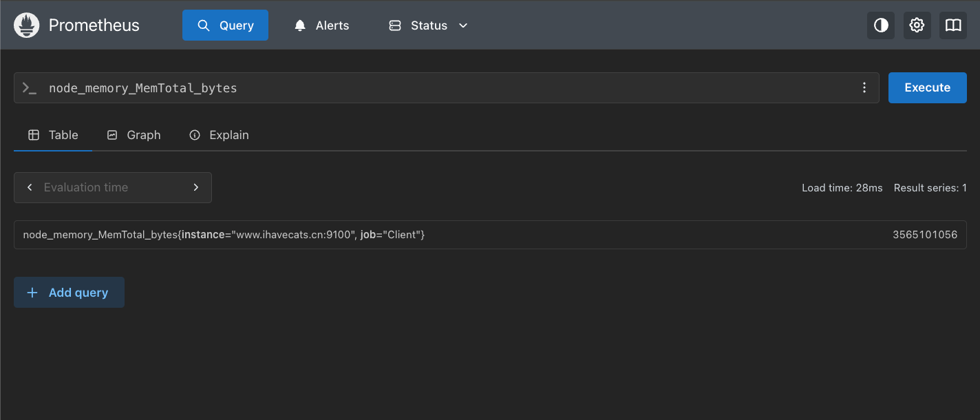Switch to the Explain tab
980x420 pixels.
click(219, 135)
